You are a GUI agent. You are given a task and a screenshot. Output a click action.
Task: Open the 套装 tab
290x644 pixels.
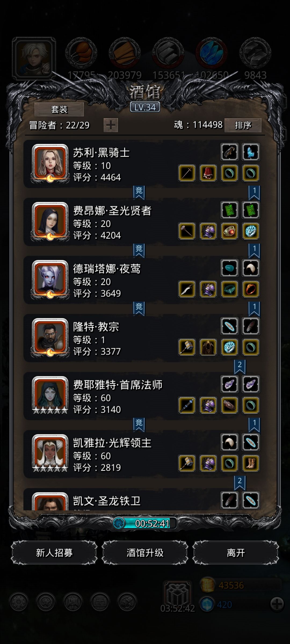coord(59,109)
